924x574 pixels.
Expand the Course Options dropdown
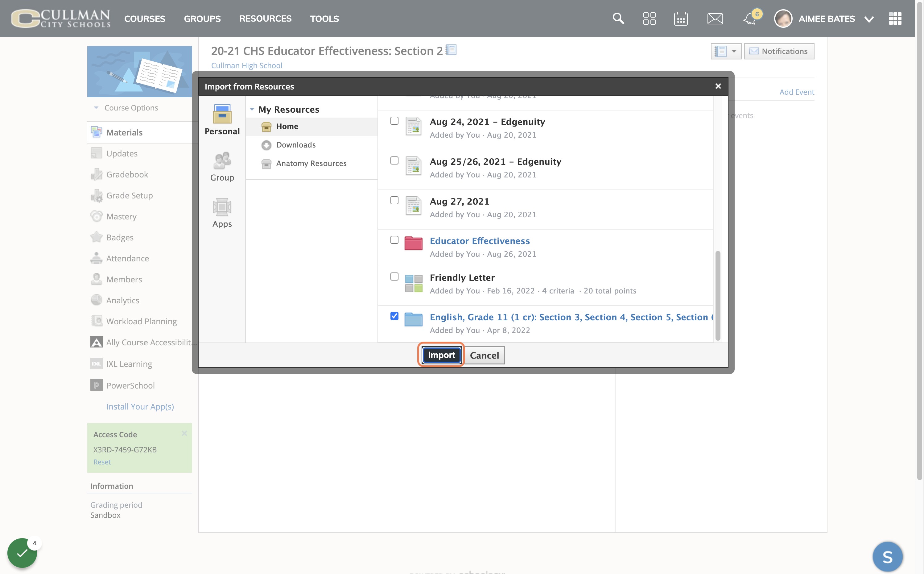click(x=126, y=108)
